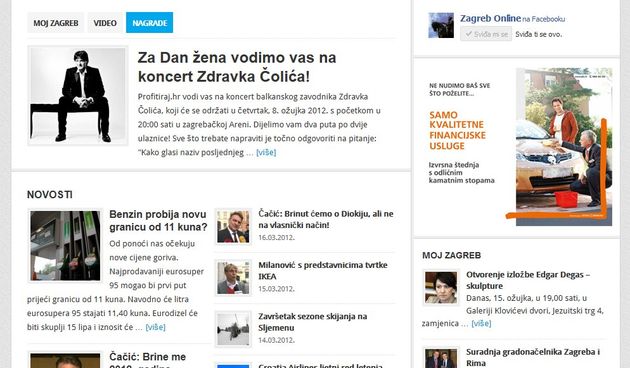Screen dimensions: 630x368
Task: Open the Čačić: Brine me headline
Action: [147, 360]
